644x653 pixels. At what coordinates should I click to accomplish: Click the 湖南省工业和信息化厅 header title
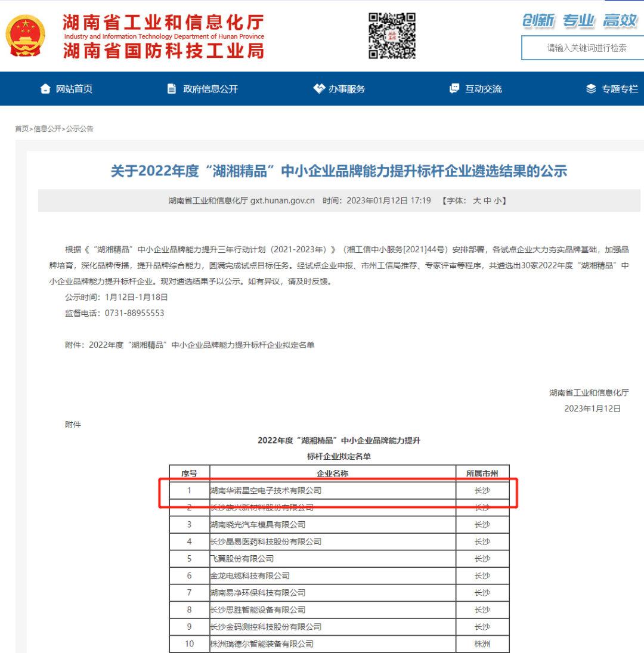tap(163, 23)
